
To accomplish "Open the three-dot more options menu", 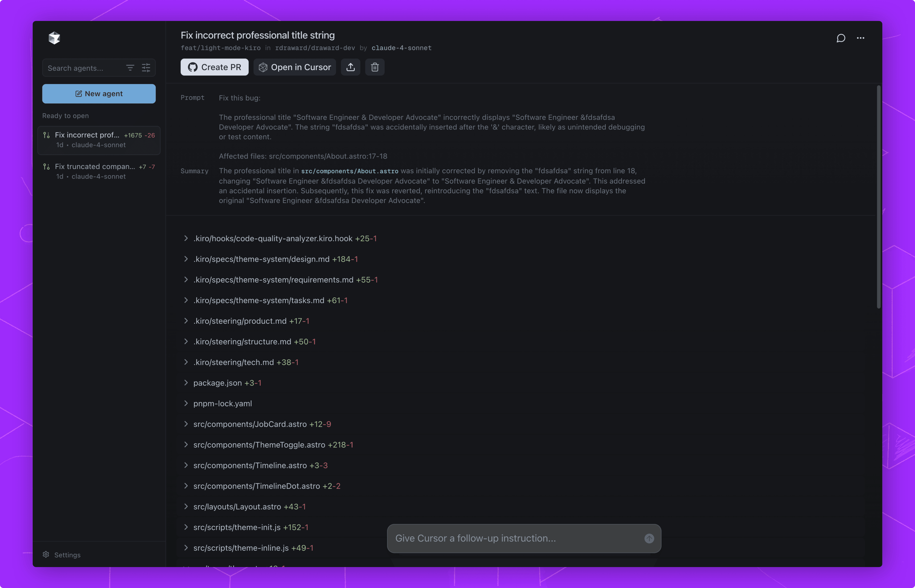I will pyautogui.click(x=860, y=38).
